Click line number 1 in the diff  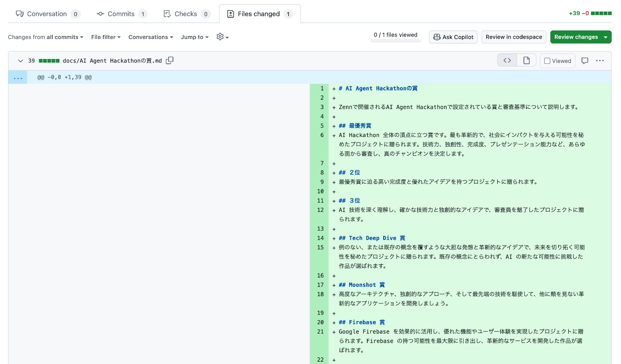tap(319, 88)
